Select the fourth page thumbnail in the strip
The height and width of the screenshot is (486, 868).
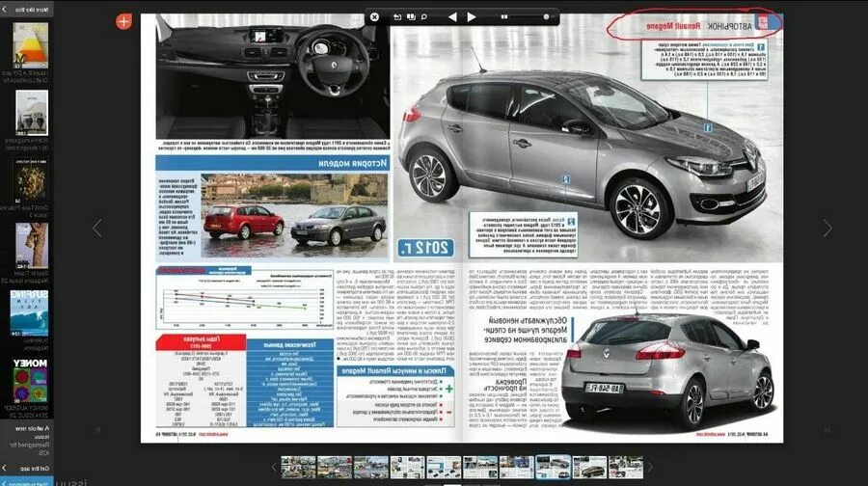(x=407, y=467)
